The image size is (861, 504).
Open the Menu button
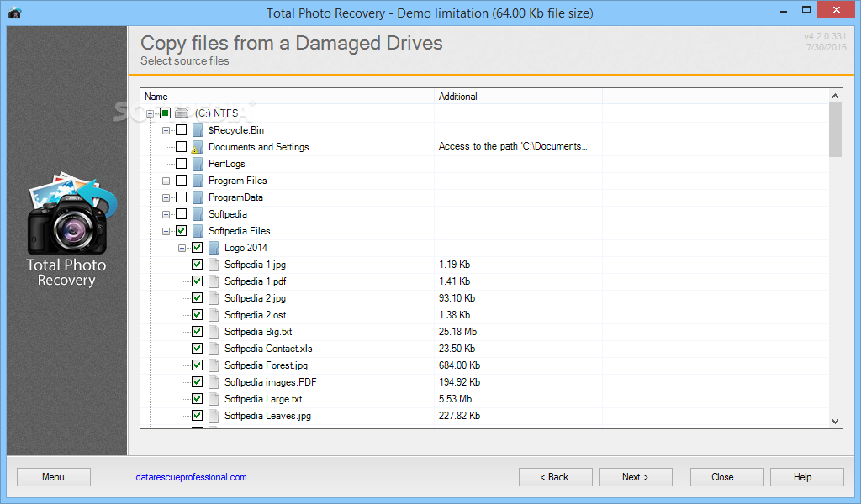pos(54,477)
